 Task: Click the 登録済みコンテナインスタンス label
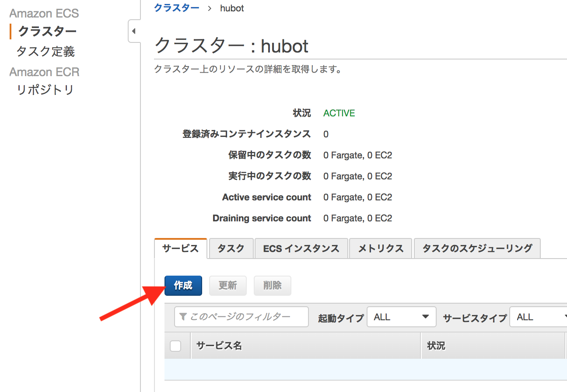click(247, 134)
